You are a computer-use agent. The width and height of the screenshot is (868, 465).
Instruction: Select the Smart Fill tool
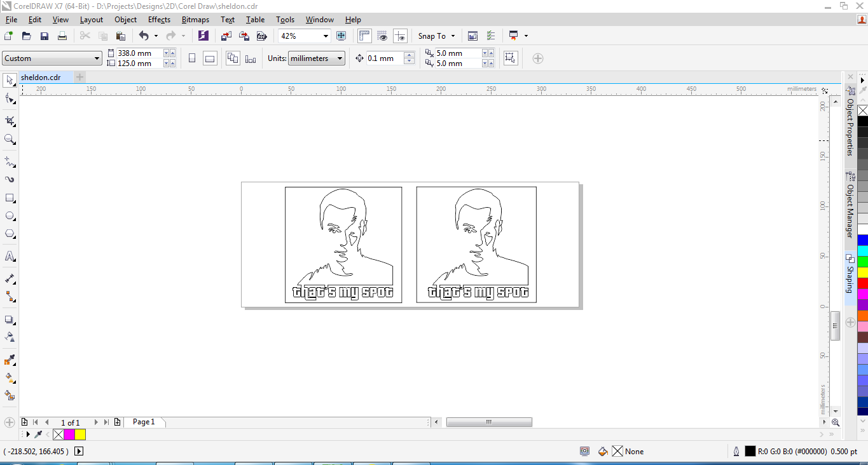10,396
